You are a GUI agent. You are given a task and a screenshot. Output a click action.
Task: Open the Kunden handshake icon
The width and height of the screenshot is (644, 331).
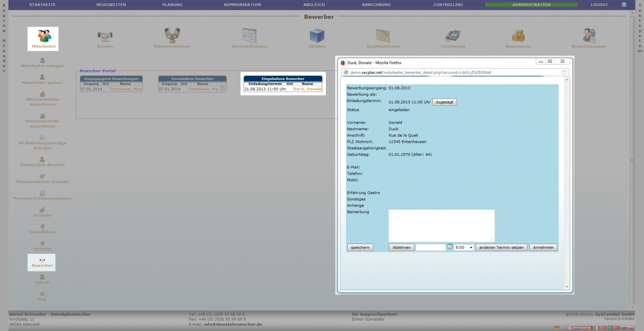click(x=105, y=36)
